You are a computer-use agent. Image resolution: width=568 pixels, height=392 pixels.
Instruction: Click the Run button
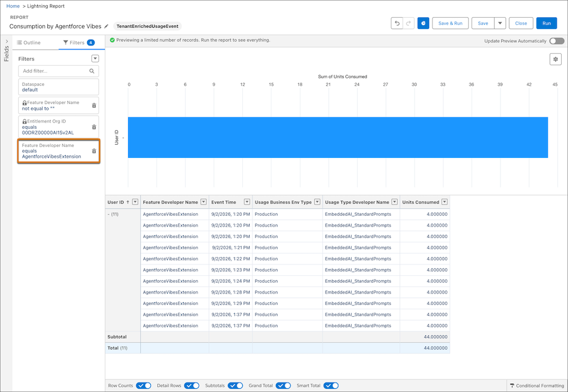pyautogui.click(x=547, y=23)
